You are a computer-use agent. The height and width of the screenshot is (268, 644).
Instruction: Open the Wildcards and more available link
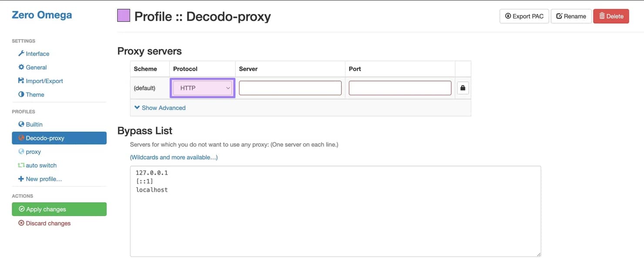[x=174, y=157]
